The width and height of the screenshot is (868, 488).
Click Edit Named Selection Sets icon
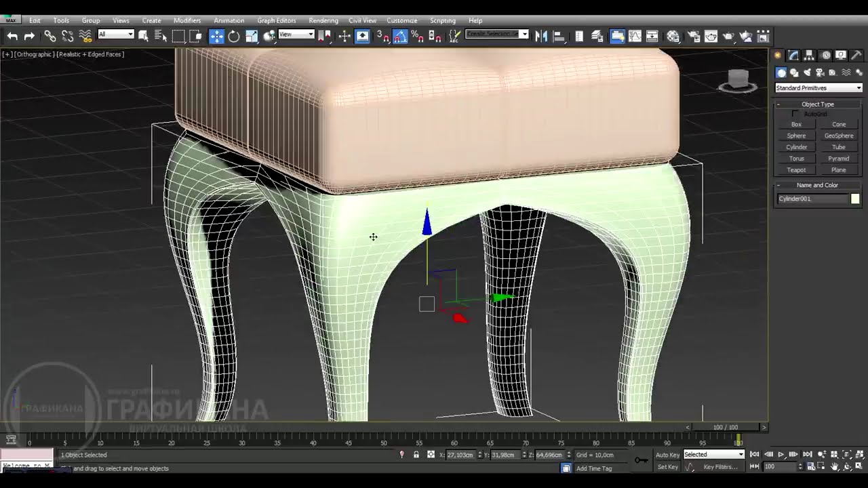pos(454,36)
